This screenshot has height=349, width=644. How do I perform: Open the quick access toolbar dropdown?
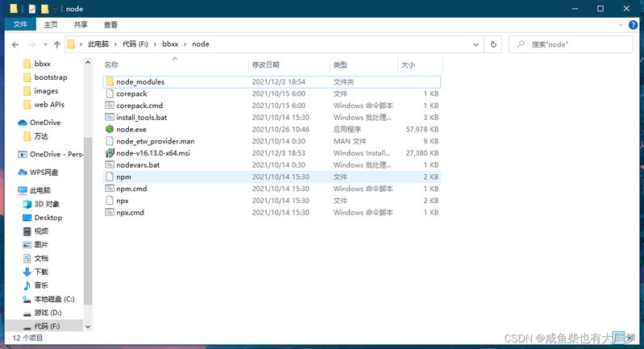[x=55, y=9]
